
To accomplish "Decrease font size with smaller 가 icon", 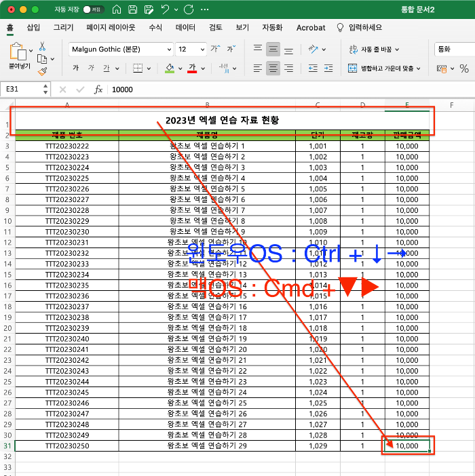I will point(231,49).
